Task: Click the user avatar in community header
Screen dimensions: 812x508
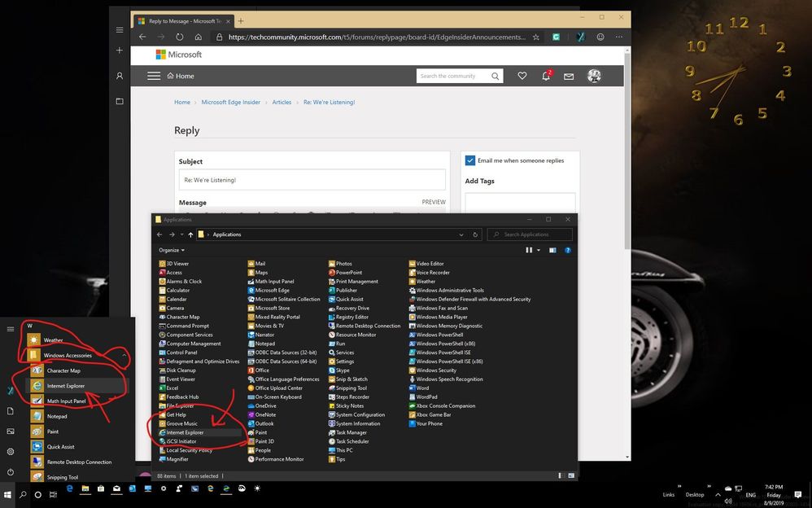Action: click(594, 76)
